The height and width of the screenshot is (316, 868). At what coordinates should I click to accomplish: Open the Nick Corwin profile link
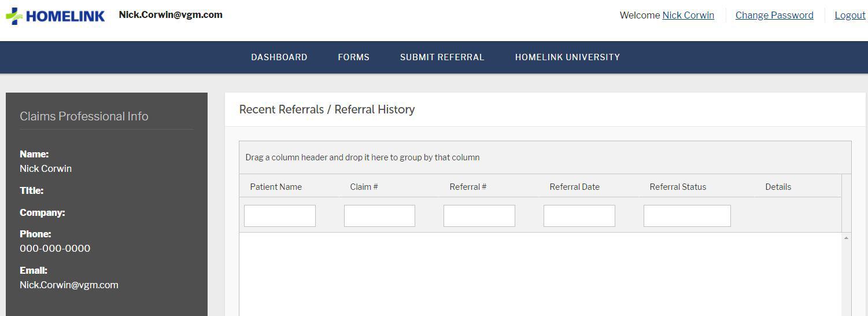pos(688,16)
